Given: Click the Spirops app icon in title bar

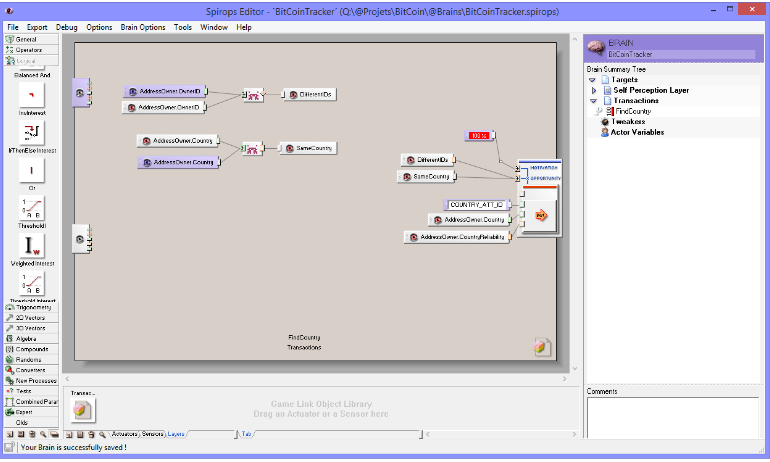Looking at the screenshot, I should pyautogui.click(x=9, y=11).
